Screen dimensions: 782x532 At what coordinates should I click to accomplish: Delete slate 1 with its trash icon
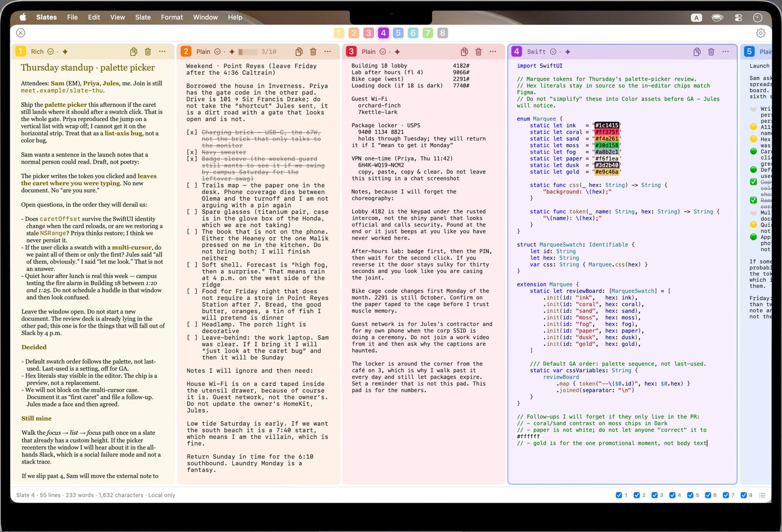[148, 51]
